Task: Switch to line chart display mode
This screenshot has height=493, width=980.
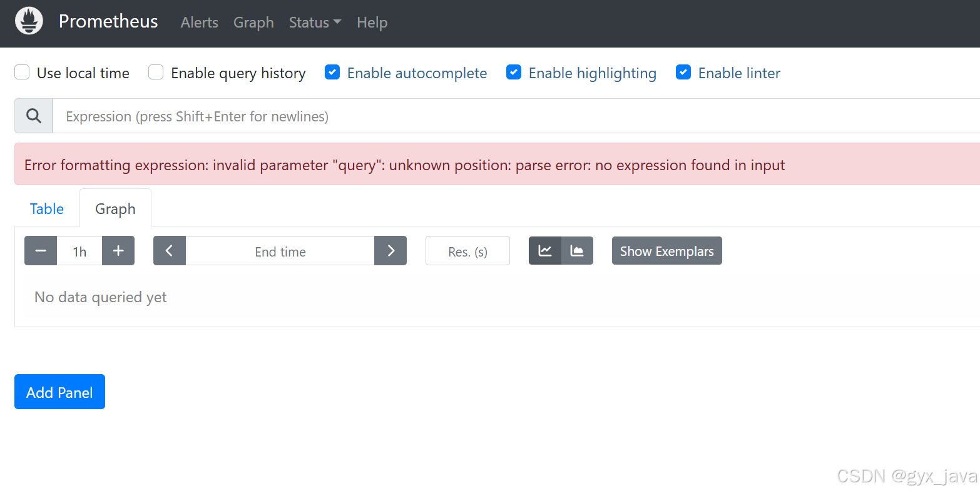Action: pyautogui.click(x=545, y=251)
